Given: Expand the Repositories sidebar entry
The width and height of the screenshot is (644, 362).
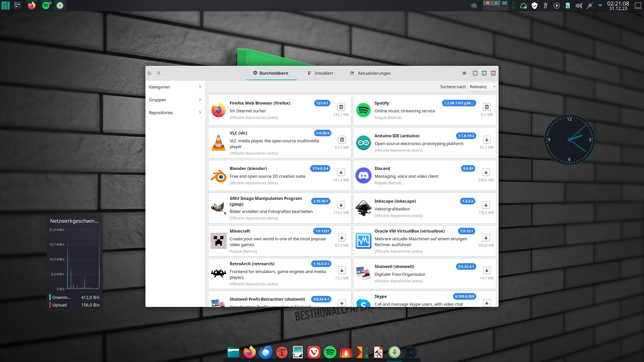Looking at the screenshot, I should click(x=175, y=113).
